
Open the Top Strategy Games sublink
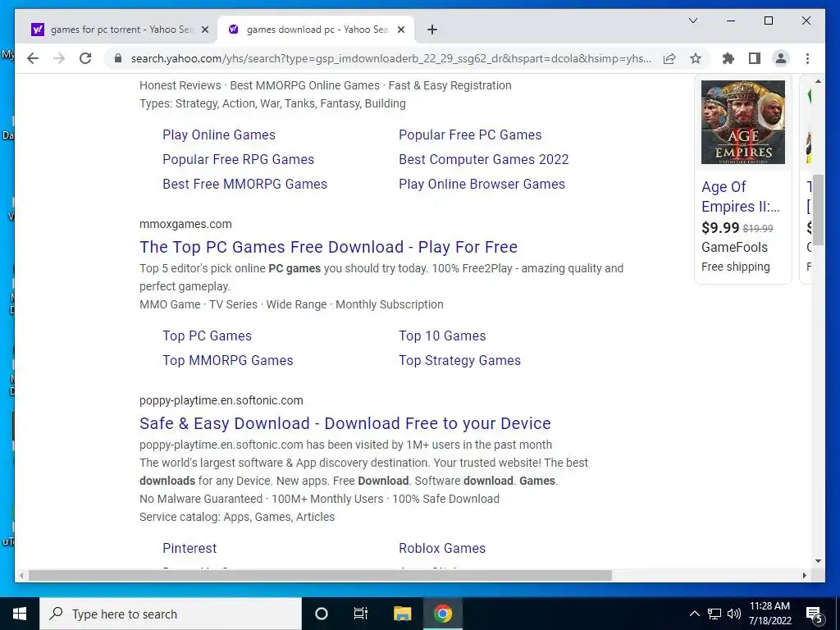pyautogui.click(x=459, y=360)
